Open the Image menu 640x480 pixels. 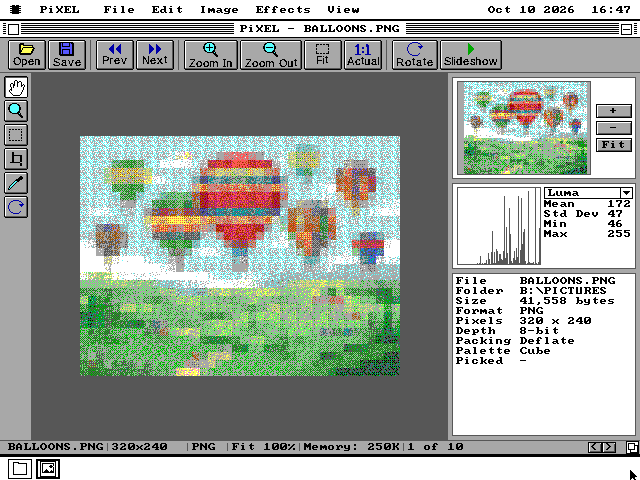coord(219,9)
